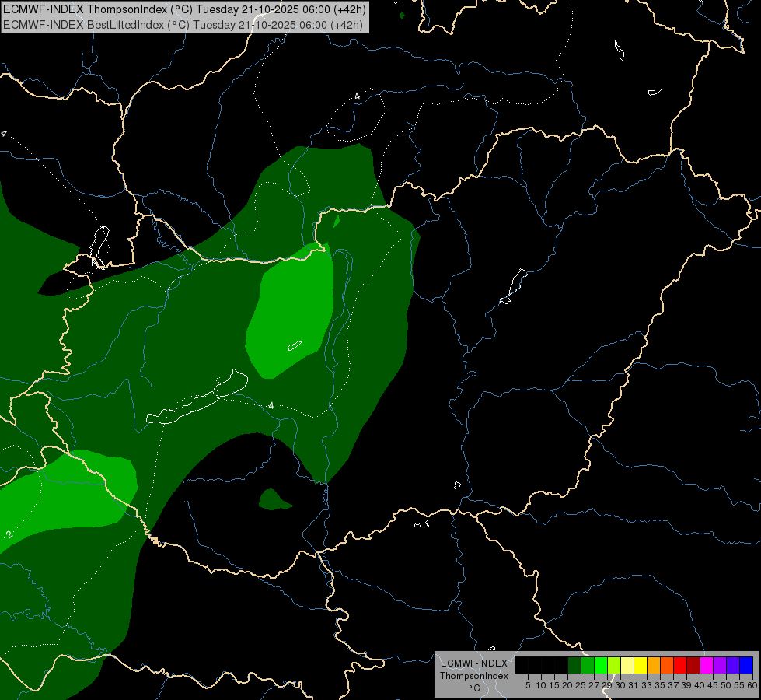Click the legend value "5"
The width and height of the screenshot is (761, 700).
point(528,685)
